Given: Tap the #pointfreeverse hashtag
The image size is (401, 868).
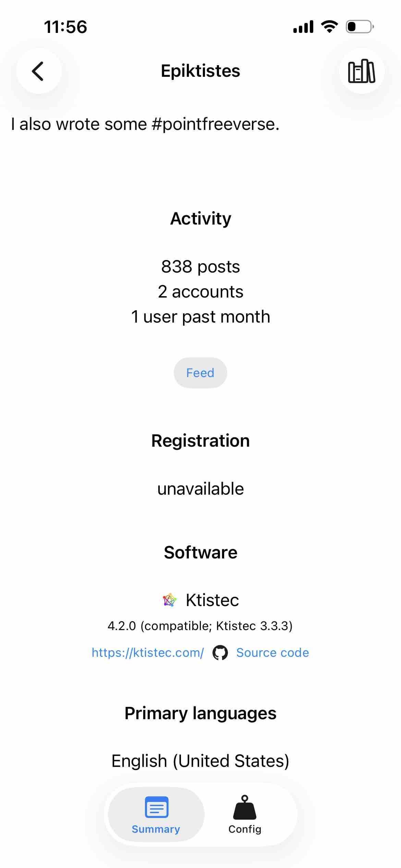Looking at the screenshot, I should pyautogui.click(x=215, y=124).
